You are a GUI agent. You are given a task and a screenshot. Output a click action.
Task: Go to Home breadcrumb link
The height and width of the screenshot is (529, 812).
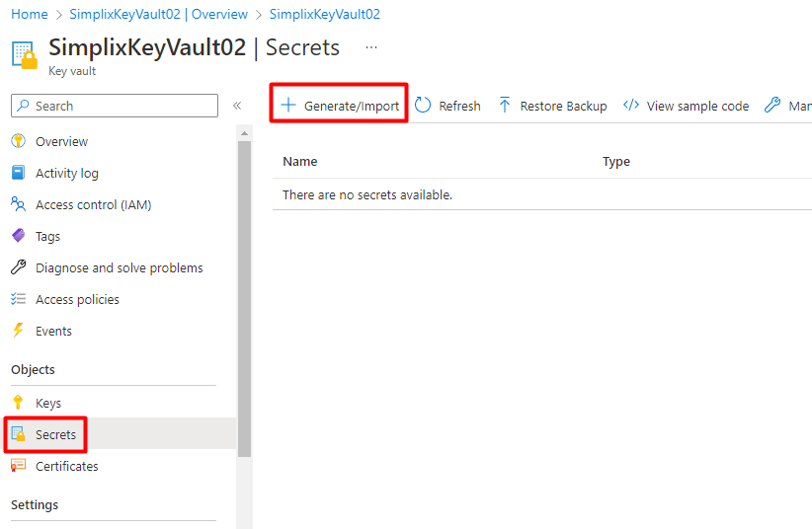(x=30, y=15)
